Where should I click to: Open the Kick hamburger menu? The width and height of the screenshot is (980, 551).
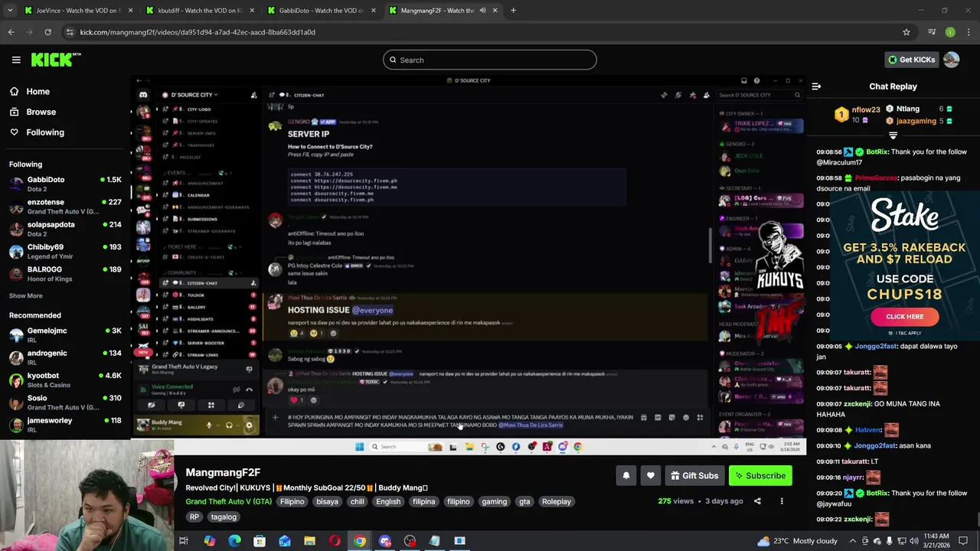pos(16,60)
